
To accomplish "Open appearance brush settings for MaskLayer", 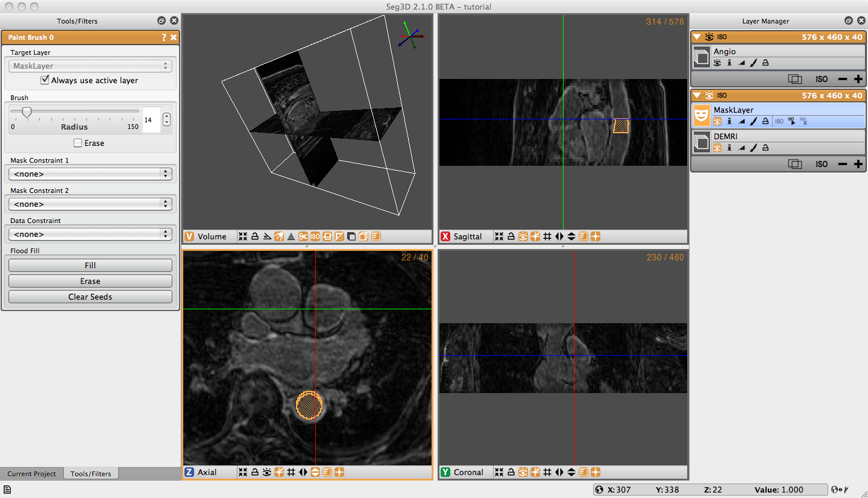I will coord(753,121).
